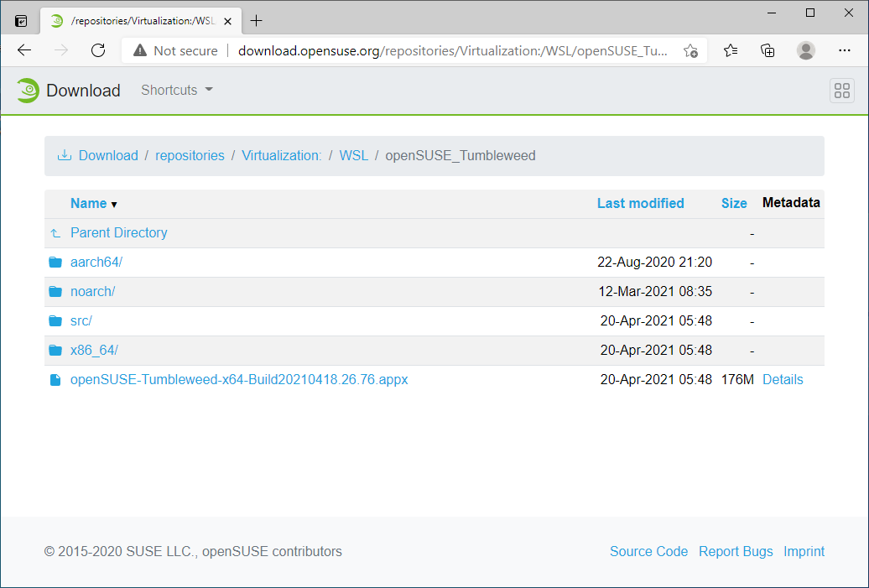Screen dimensions: 869x588
Task: Open the noarch/ directory
Action: [92, 292]
